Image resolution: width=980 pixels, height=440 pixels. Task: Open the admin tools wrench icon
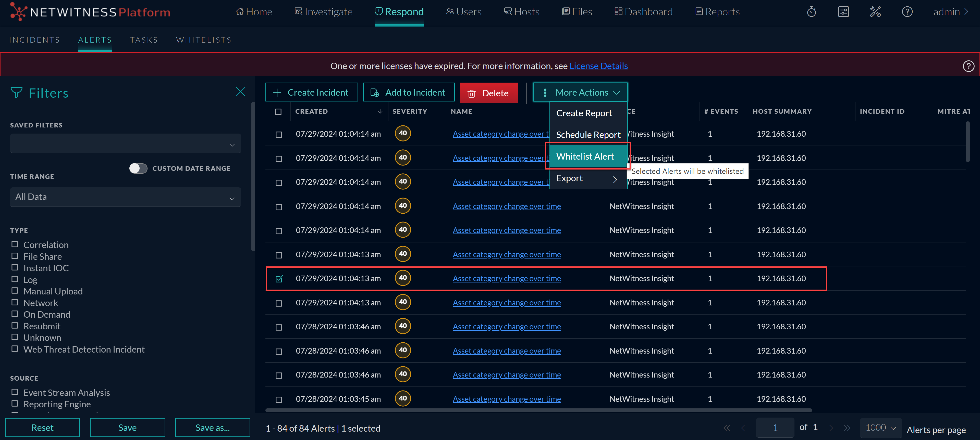[x=875, y=12]
